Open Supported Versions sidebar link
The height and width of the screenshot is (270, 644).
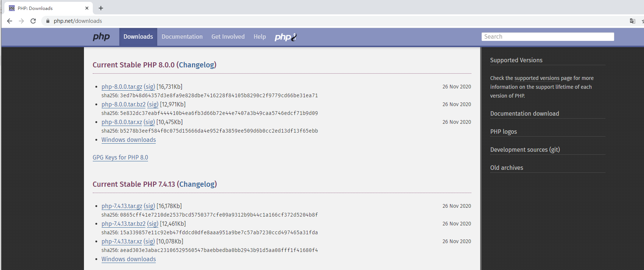pos(516,60)
